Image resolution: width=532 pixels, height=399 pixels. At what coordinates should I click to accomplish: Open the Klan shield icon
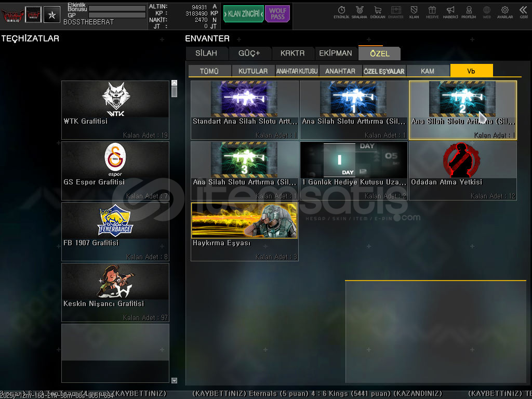(414, 12)
